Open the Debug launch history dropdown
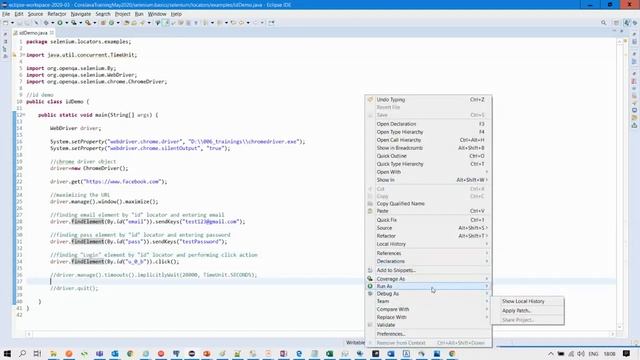 52,23
